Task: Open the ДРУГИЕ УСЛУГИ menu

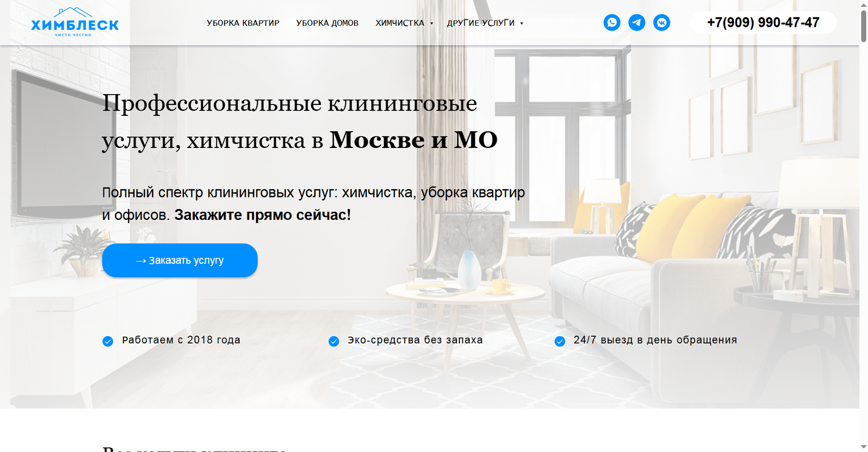Action: (481, 23)
